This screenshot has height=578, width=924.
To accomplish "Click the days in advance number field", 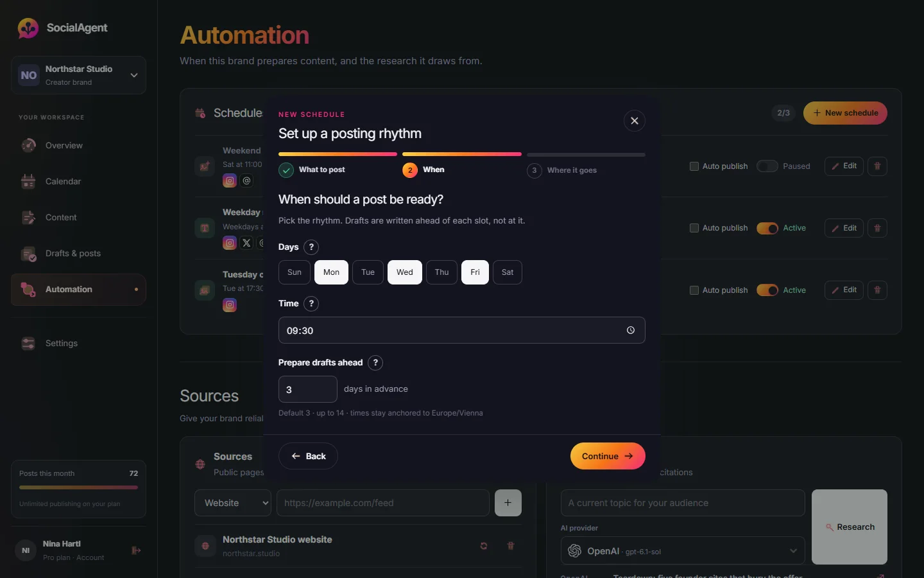I will [308, 389].
